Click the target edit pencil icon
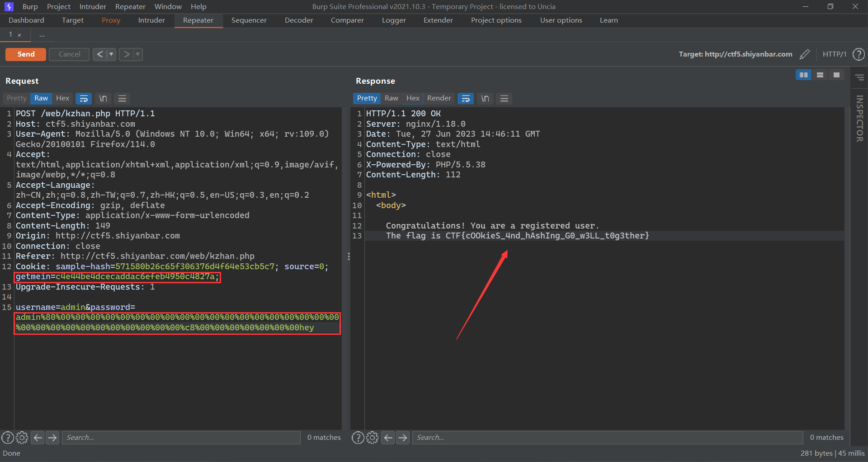Image resolution: width=868 pixels, height=462 pixels. tap(805, 54)
